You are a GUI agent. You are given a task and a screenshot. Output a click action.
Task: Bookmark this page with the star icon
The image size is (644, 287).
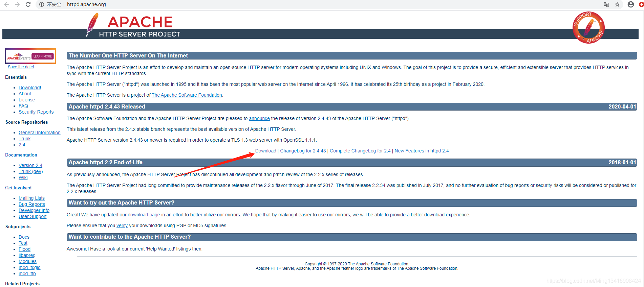point(617,4)
